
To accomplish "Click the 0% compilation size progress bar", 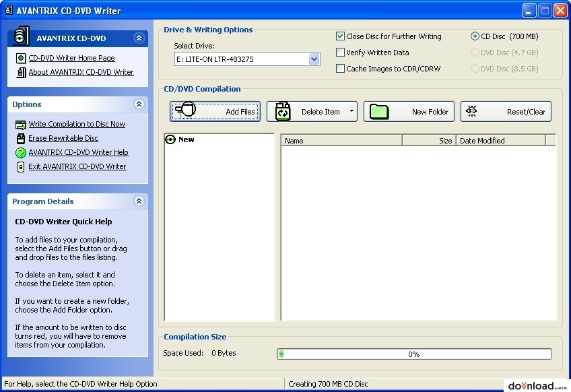I will (414, 354).
